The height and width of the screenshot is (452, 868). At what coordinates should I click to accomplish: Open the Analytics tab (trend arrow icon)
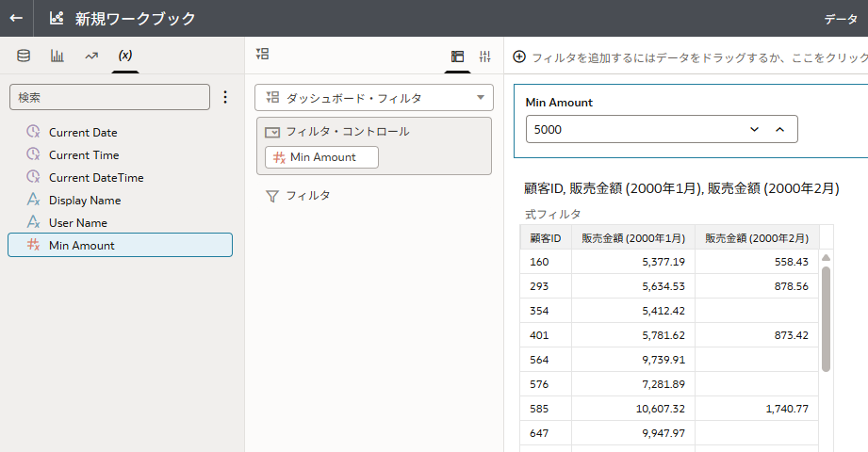coord(91,56)
